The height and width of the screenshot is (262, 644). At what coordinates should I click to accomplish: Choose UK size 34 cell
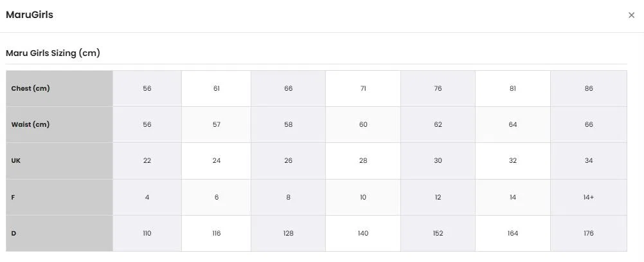click(x=589, y=161)
